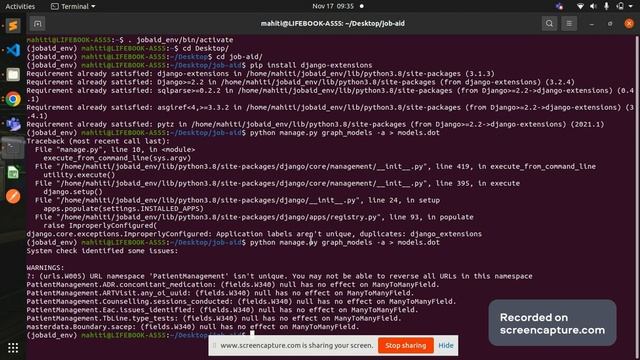Open Microsoft Teams from the dock

point(13,124)
